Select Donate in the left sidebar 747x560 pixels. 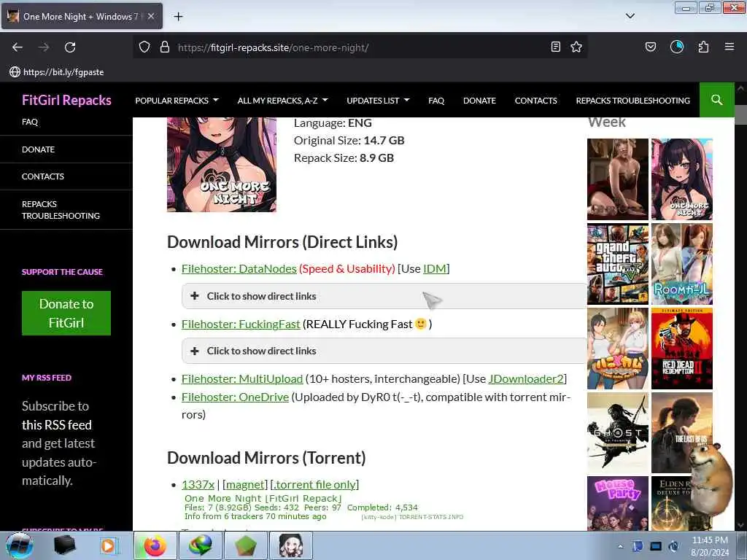click(38, 149)
